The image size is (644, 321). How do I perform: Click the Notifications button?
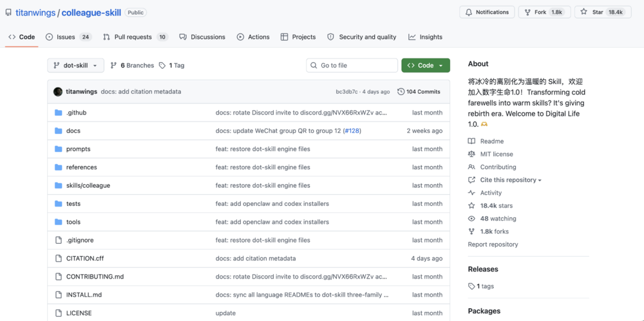pos(487,12)
